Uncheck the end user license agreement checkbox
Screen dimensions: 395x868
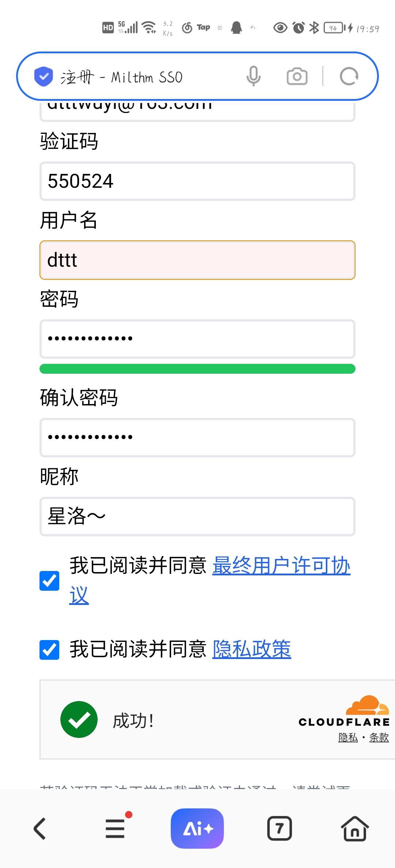[49, 581]
